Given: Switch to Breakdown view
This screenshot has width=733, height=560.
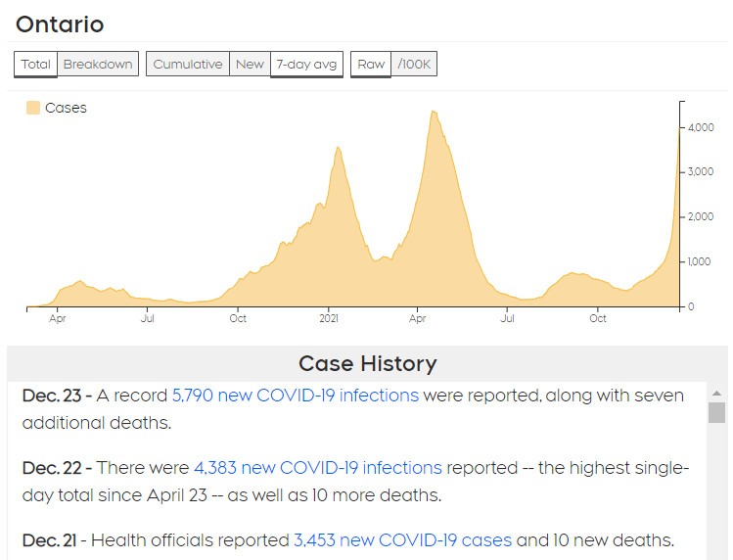Looking at the screenshot, I should (98, 65).
